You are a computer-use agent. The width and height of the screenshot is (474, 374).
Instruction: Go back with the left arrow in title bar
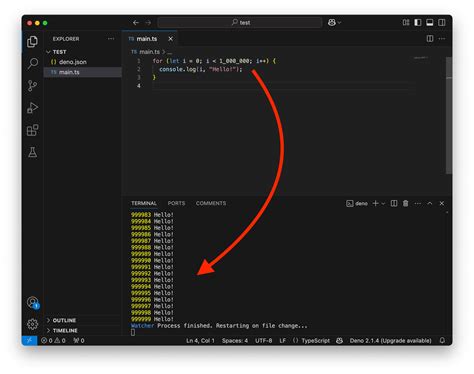pyautogui.click(x=135, y=23)
